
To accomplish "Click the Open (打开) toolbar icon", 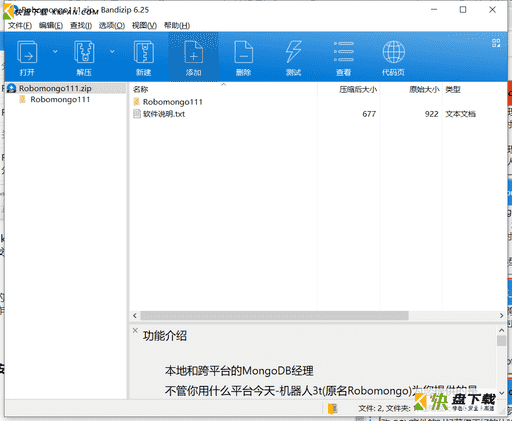I will [27, 52].
